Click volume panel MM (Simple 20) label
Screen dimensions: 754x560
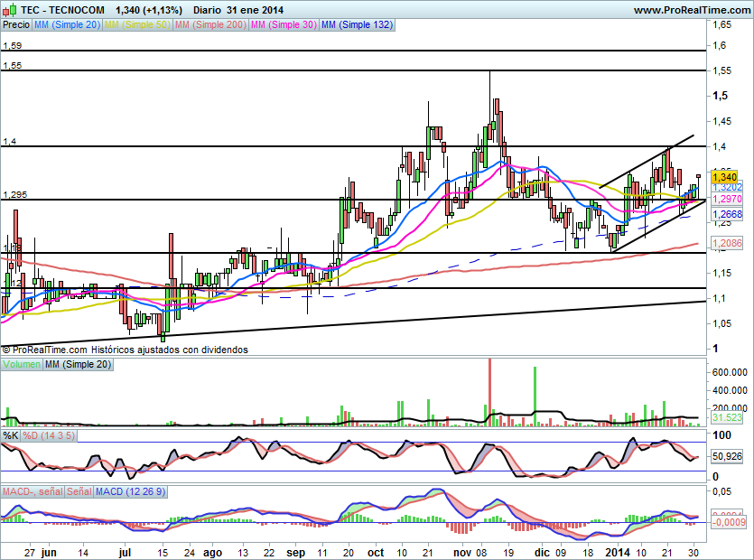coord(78,364)
